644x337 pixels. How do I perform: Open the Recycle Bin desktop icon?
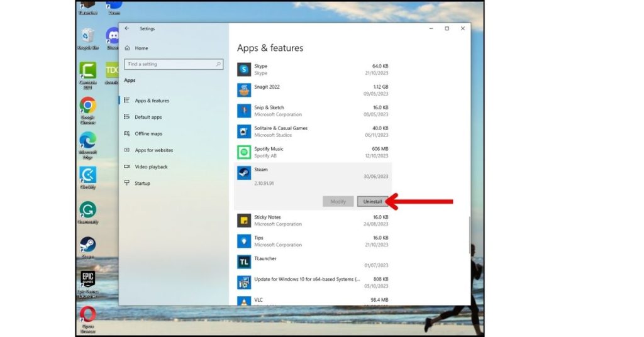pos(87,38)
